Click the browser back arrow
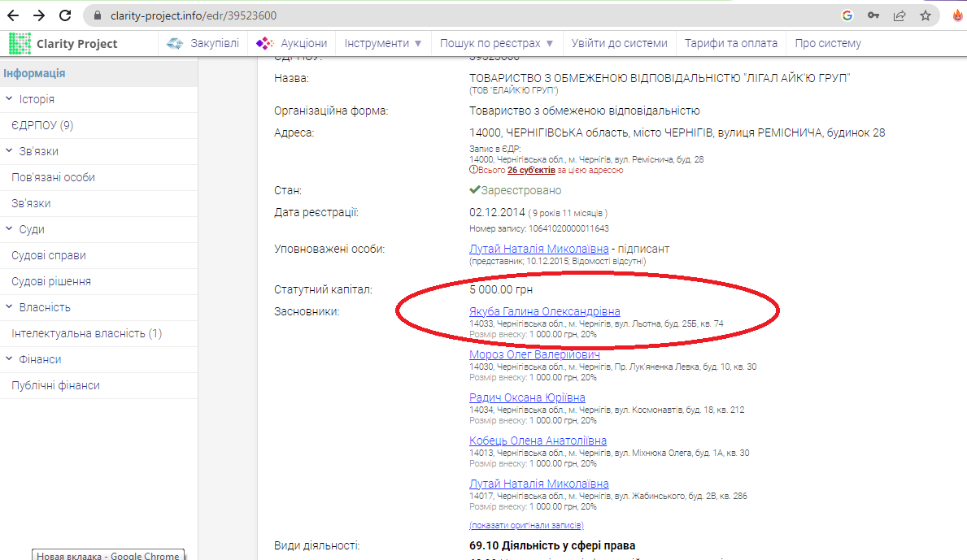This screenshot has width=967, height=560. 15,15
